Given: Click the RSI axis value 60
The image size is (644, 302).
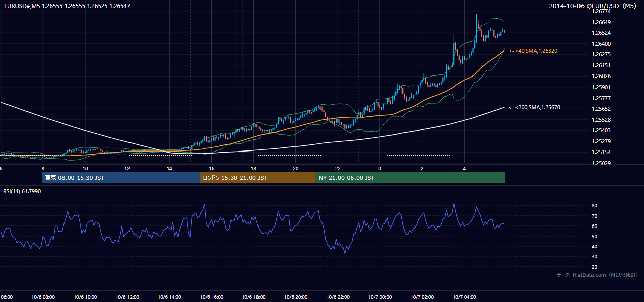Looking at the screenshot, I should click(595, 226).
